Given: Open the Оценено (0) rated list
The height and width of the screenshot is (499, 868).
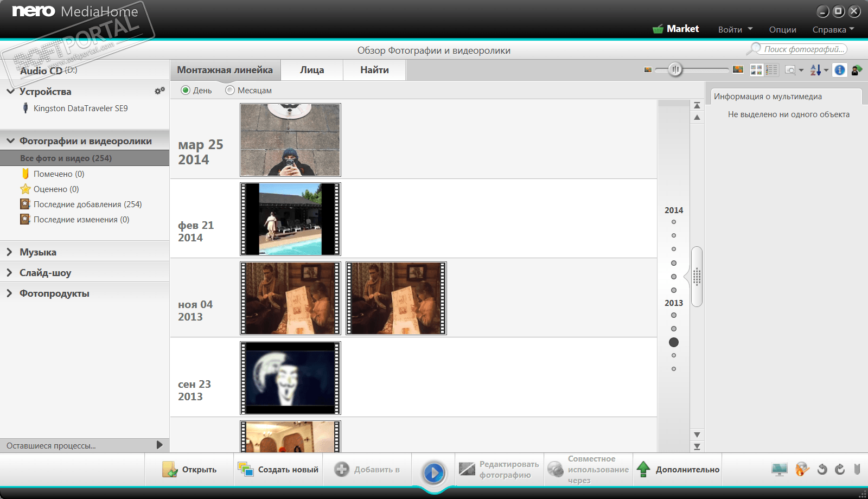Looking at the screenshot, I should pyautogui.click(x=50, y=189).
